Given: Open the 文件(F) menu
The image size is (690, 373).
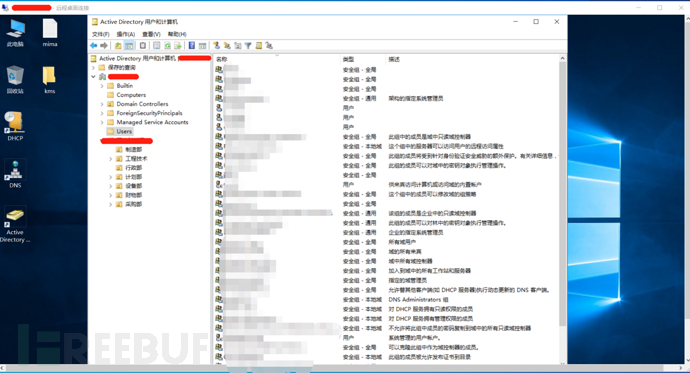Looking at the screenshot, I should coord(100,34).
